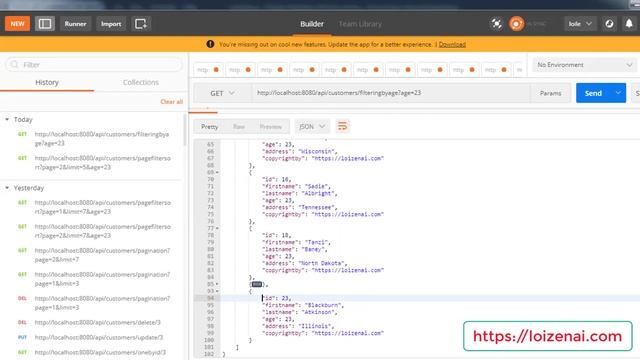Focus the Filter search field
640x360 pixels.
(94, 64)
